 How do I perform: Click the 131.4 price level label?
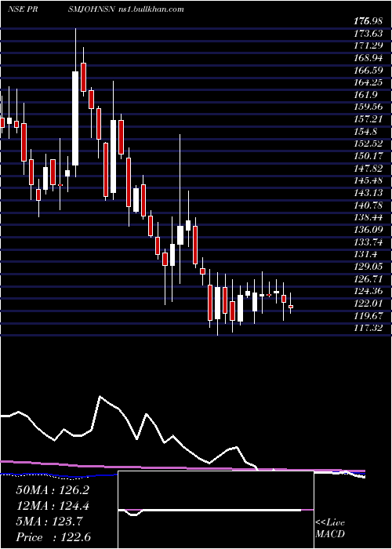click(368, 255)
